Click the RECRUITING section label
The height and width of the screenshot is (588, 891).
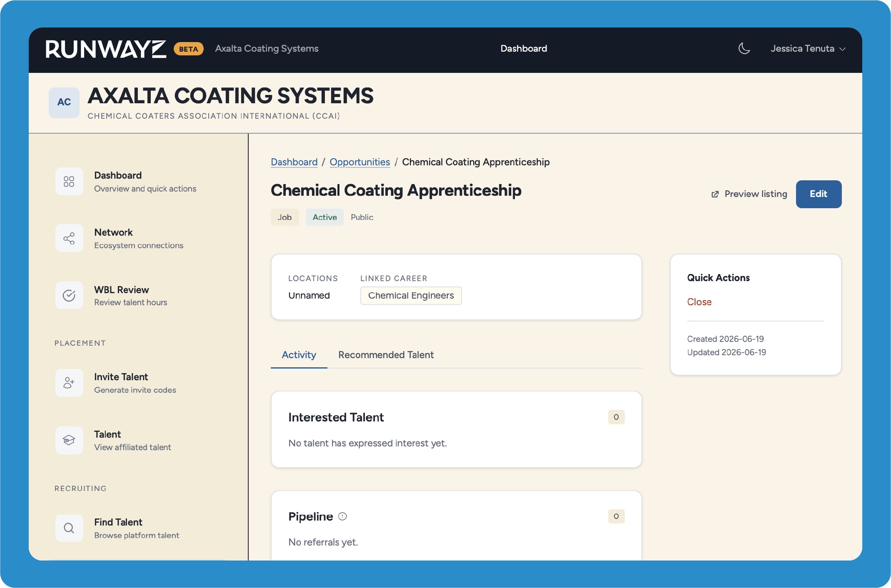[80, 488]
